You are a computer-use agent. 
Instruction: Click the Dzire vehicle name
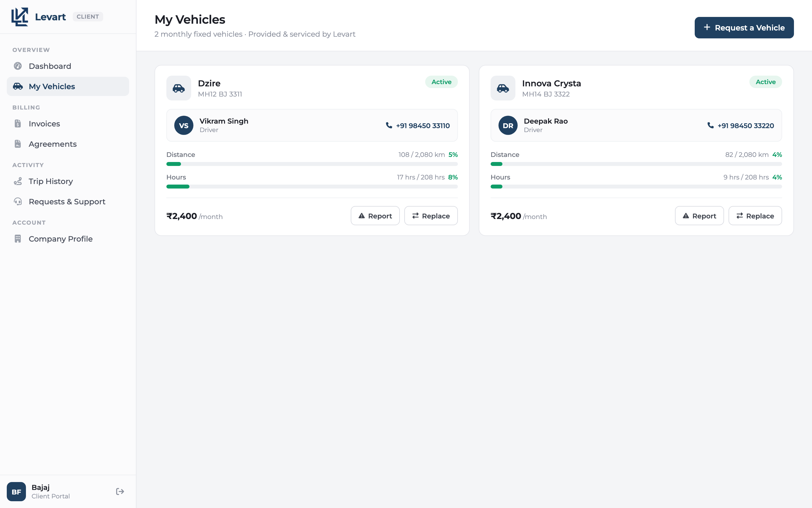pyautogui.click(x=209, y=83)
